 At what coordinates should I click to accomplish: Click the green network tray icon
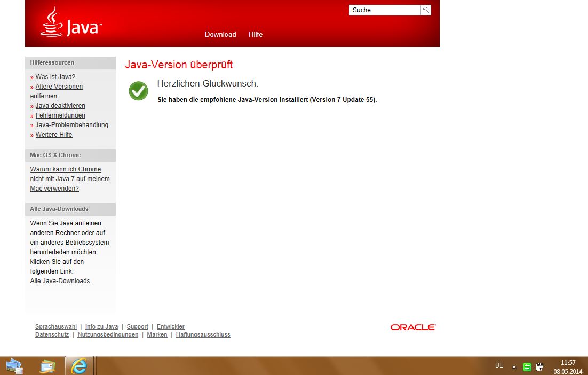click(527, 367)
